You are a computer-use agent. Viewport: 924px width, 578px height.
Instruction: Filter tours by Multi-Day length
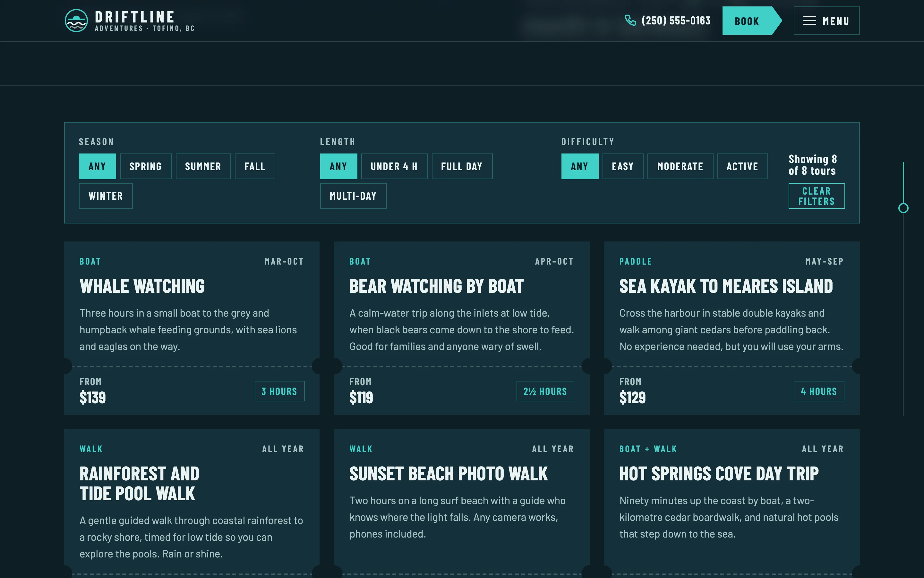coord(353,196)
